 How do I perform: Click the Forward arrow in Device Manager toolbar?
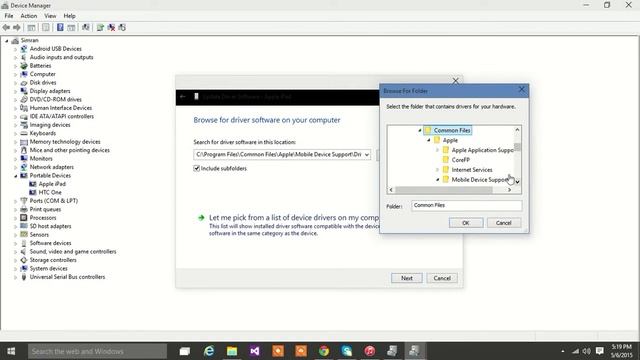click(17, 27)
